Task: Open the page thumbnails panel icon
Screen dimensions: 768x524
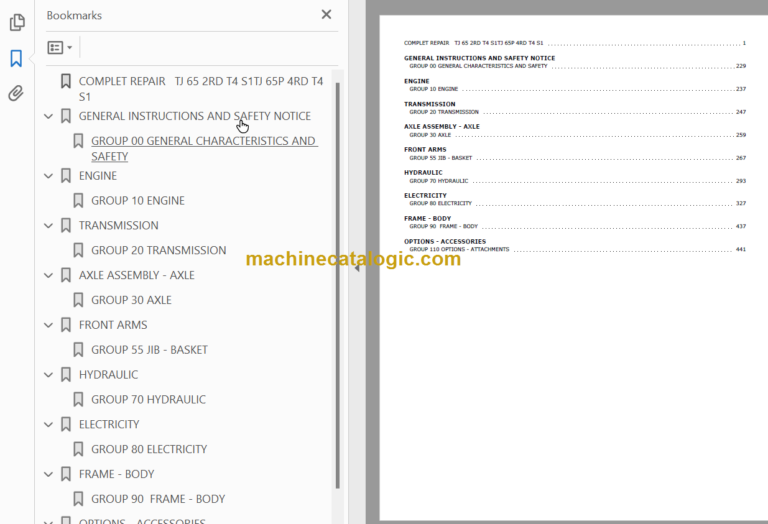Action: pyautogui.click(x=17, y=23)
